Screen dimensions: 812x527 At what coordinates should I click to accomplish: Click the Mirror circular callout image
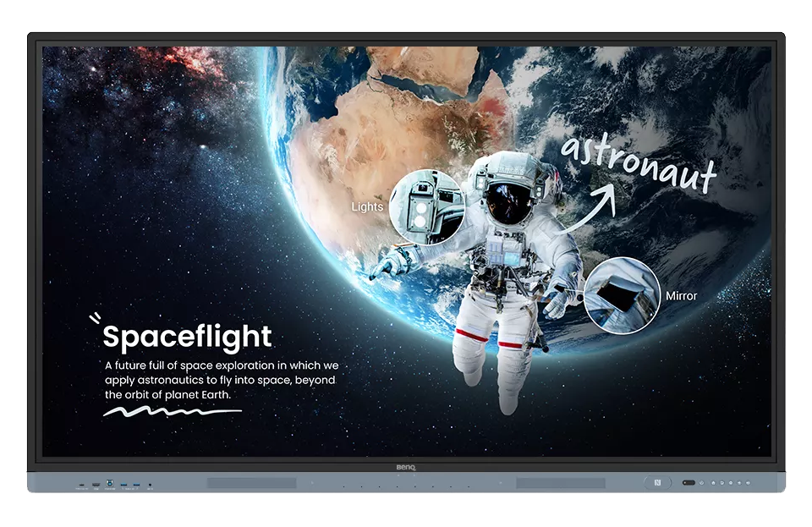(622, 295)
